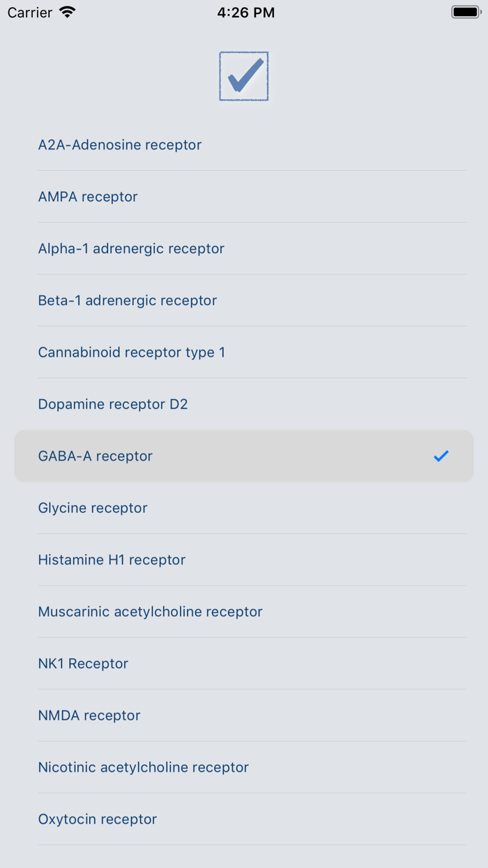Deselect the GABA-A receptor entry
488x868 pixels.
pos(95,456)
